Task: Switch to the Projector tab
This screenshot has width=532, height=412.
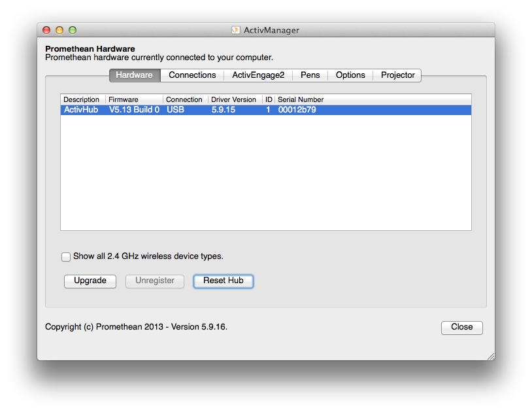Action: click(x=397, y=75)
